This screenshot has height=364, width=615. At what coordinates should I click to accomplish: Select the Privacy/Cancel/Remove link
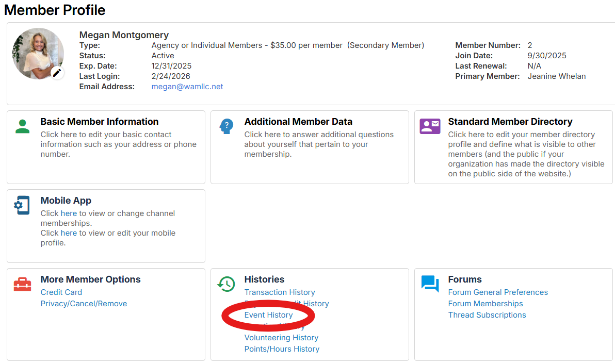click(84, 304)
